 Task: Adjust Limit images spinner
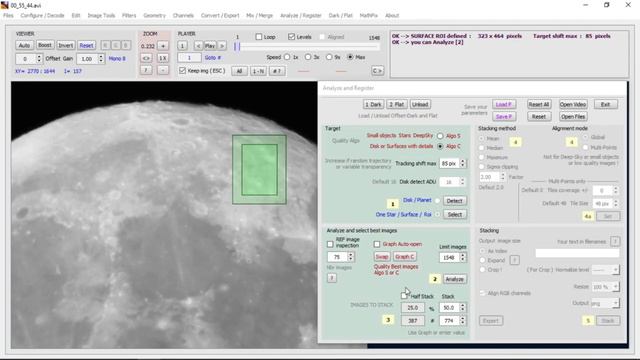[462, 258]
